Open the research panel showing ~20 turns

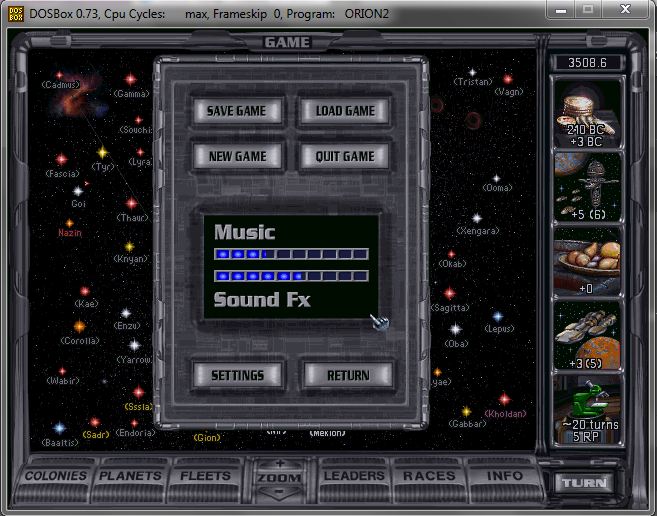tap(588, 410)
